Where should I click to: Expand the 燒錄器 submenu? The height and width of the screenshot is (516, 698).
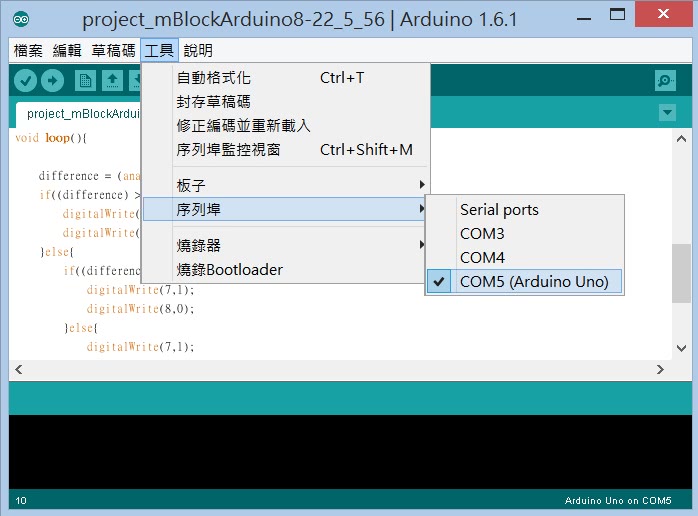[x=285, y=245]
